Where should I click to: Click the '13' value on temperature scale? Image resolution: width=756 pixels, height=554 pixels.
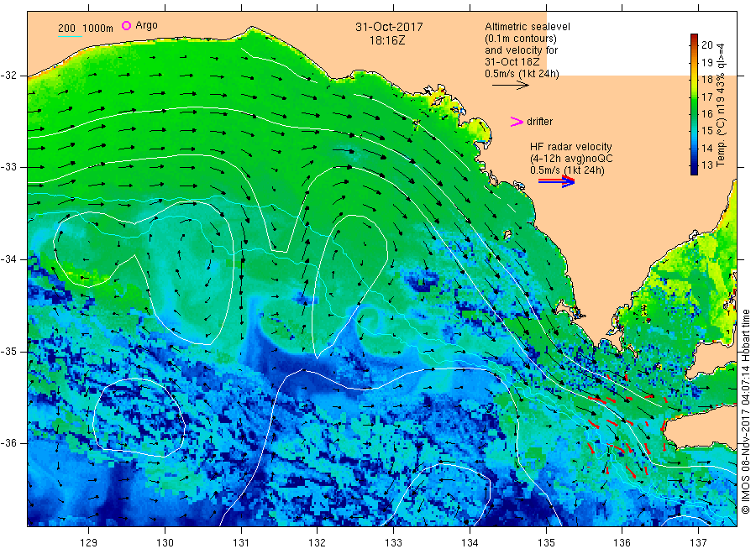pyautogui.click(x=706, y=165)
